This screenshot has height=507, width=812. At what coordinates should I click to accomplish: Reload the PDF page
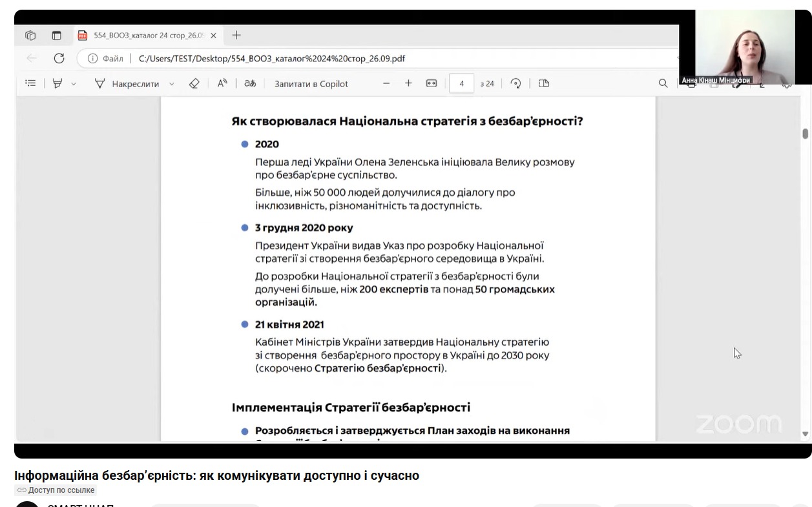tap(59, 58)
